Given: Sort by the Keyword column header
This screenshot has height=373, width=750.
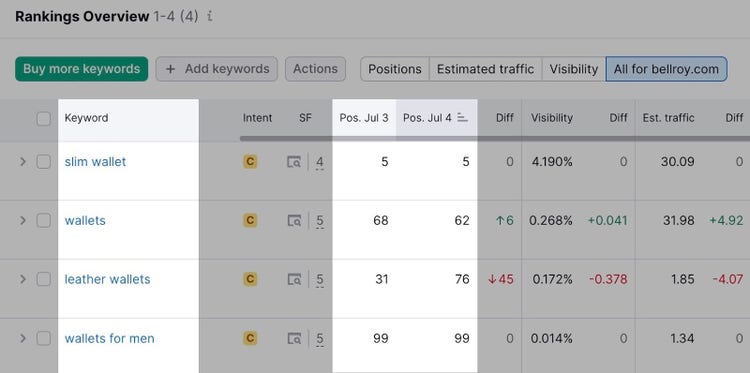Looking at the screenshot, I should pos(87,118).
